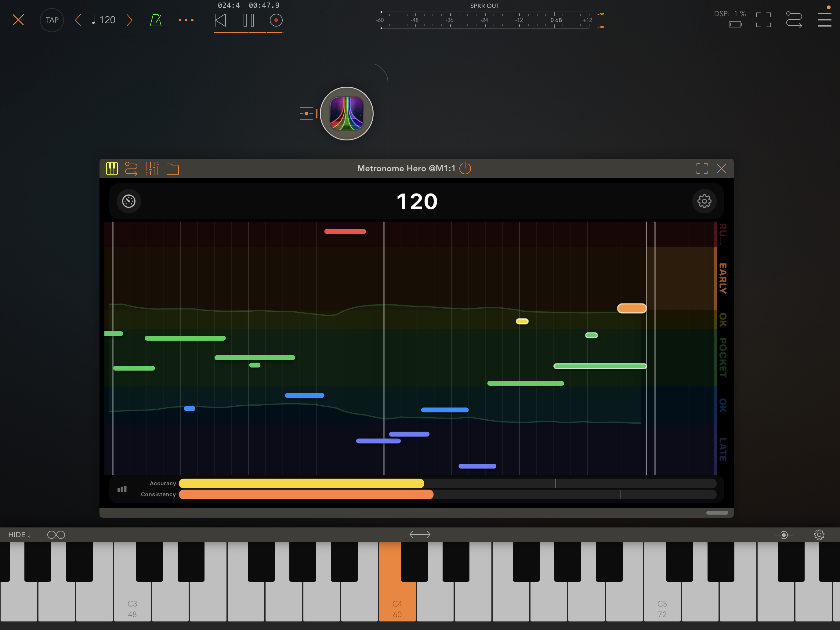Open the node routing view from the top toolbar

[x=794, y=20]
